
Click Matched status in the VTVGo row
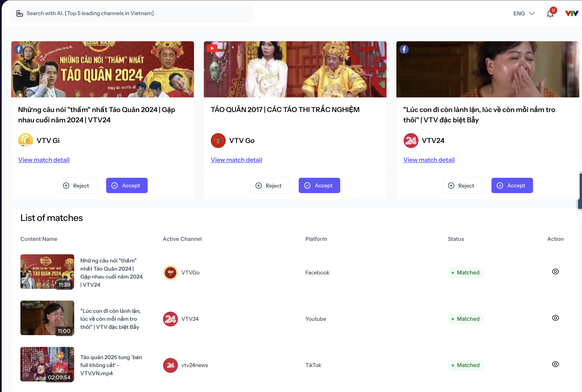point(466,273)
